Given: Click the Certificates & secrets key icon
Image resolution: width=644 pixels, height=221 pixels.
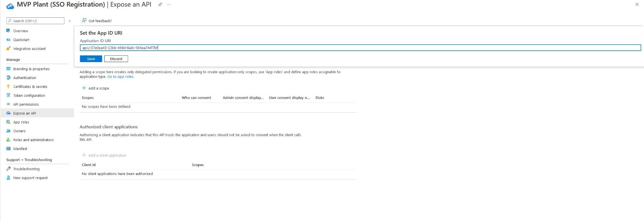Looking at the screenshot, I should [8, 86].
